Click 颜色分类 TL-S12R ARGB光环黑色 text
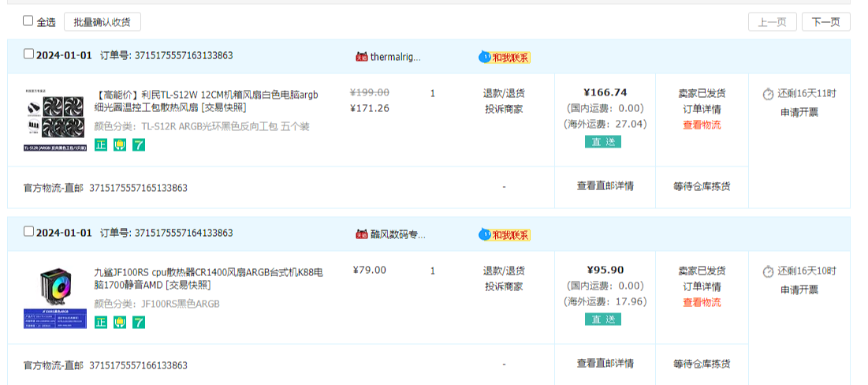This screenshot has height=385, width=868. (x=202, y=126)
